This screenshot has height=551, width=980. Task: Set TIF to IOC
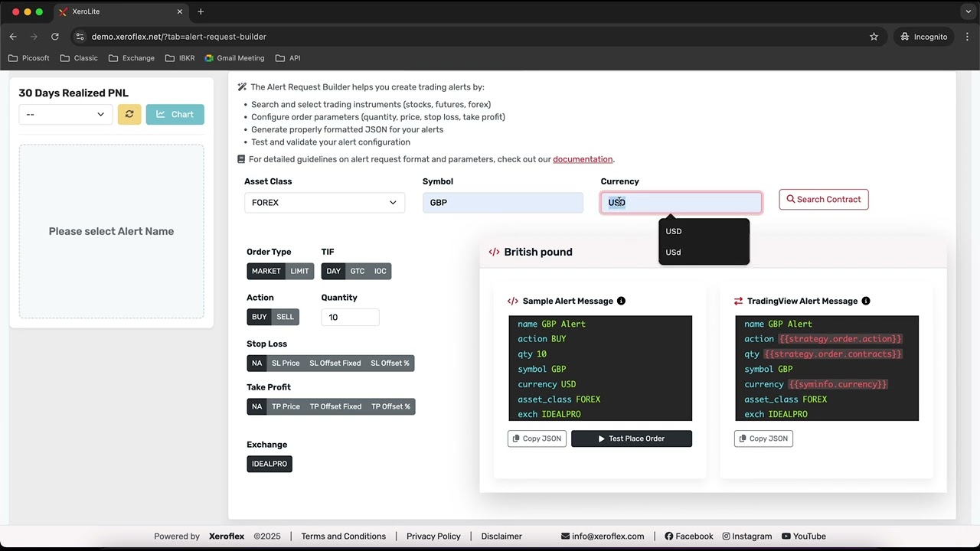tap(381, 271)
